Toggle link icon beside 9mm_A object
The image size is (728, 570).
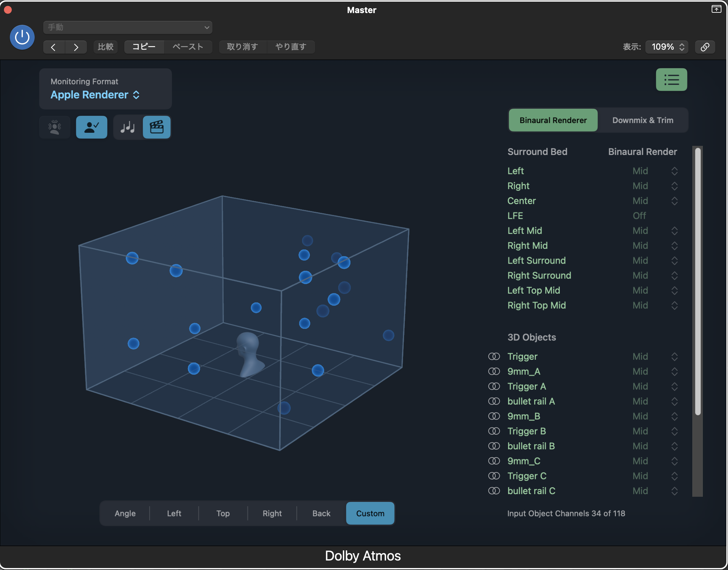494,371
